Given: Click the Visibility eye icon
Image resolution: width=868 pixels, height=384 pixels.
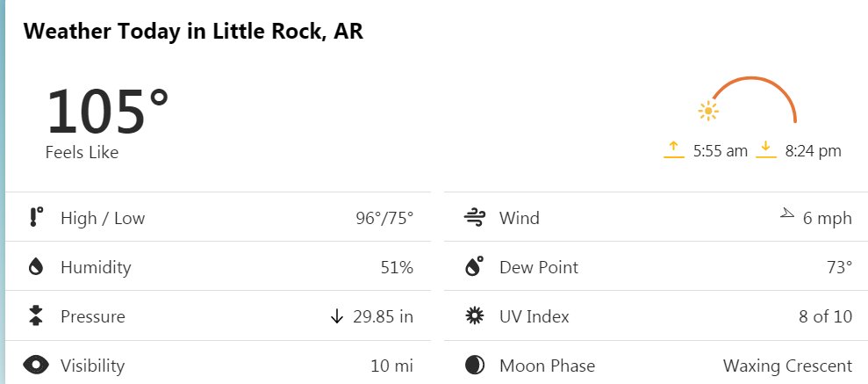Looking at the screenshot, I should pyautogui.click(x=36, y=366).
